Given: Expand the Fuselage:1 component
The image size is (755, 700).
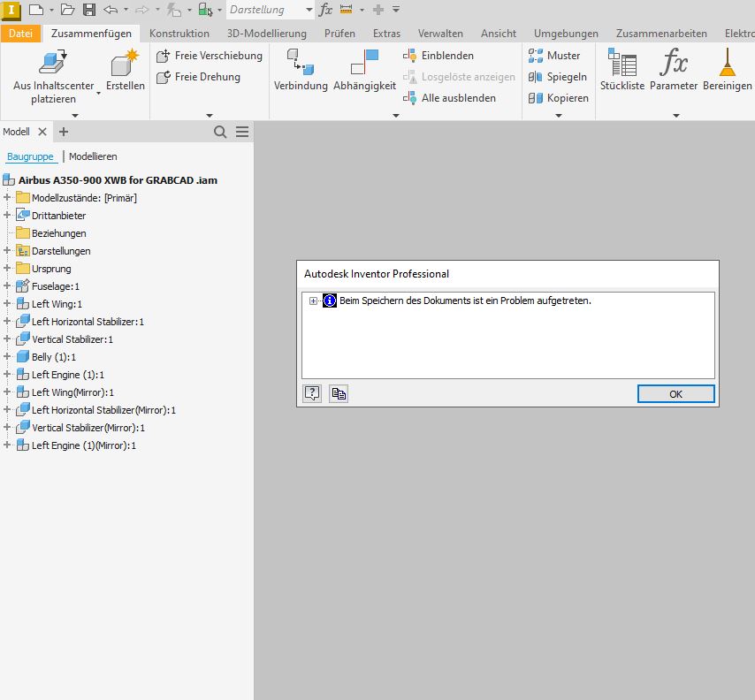Looking at the screenshot, I should [x=7, y=286].
